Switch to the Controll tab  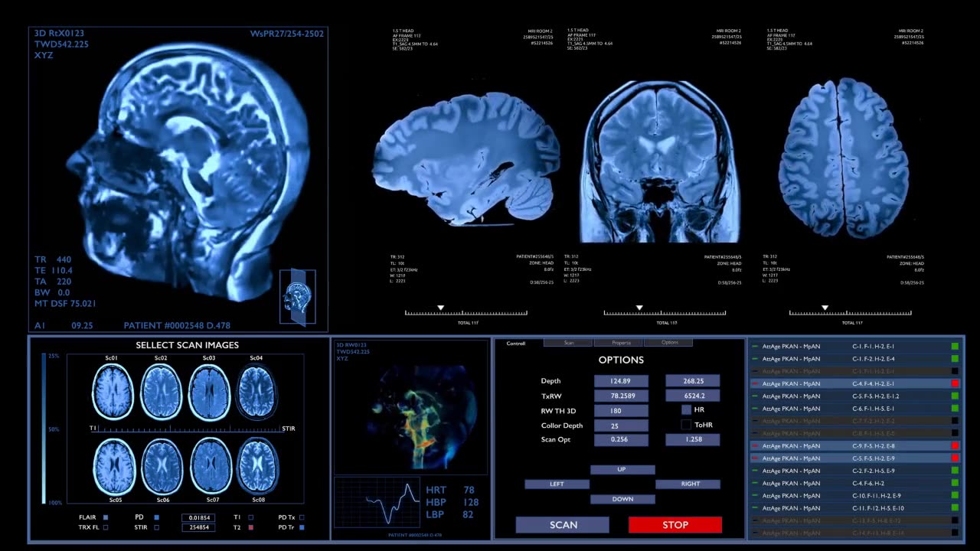tap(518, 343)
